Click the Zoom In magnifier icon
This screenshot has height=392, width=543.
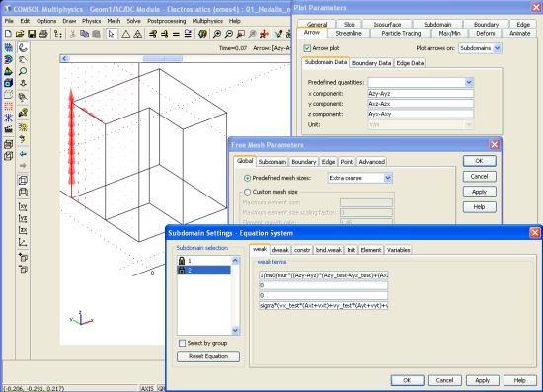217,34
